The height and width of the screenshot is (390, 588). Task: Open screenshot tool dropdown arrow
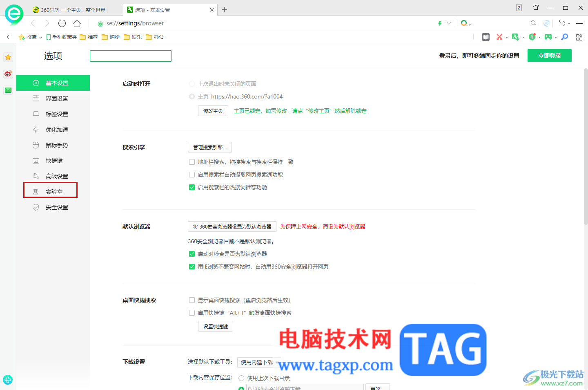click(x=507, y=37)
